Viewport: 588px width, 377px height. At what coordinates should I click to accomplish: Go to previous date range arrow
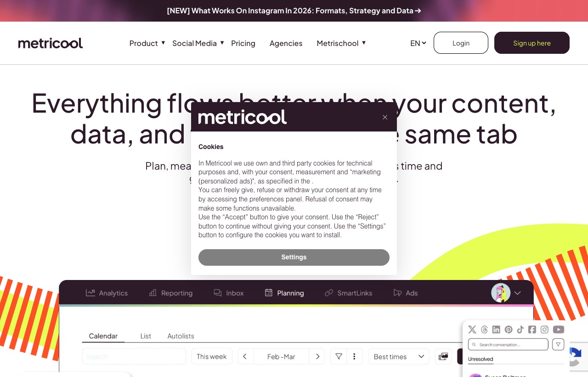(x=245, y=356)
